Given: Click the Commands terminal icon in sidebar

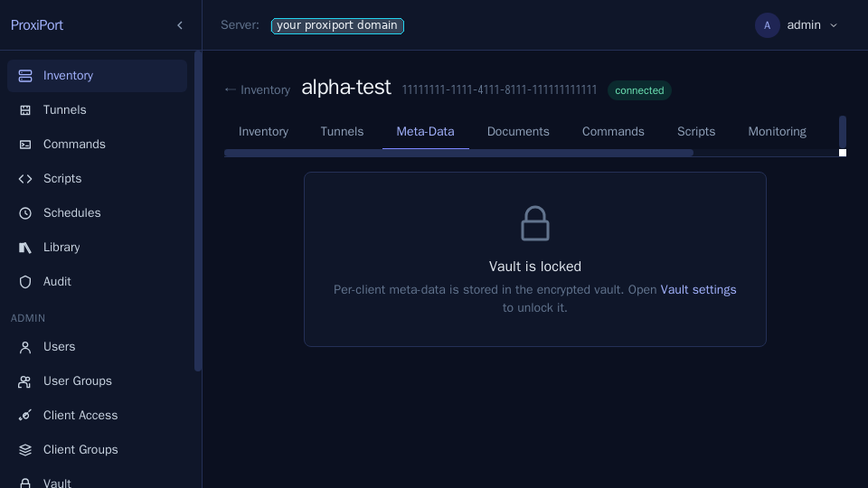Looking at the screenshot, I should 25,145.
